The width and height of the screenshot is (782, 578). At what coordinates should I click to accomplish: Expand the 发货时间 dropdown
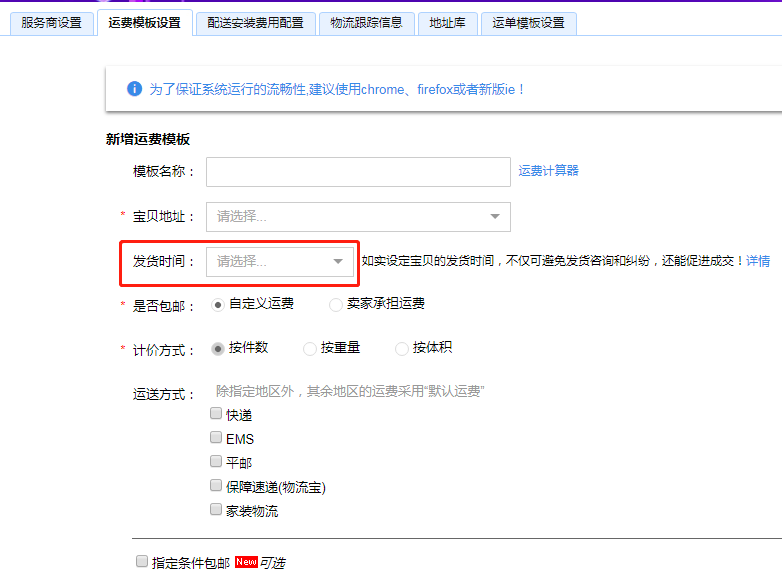click(x=280, y=262)
